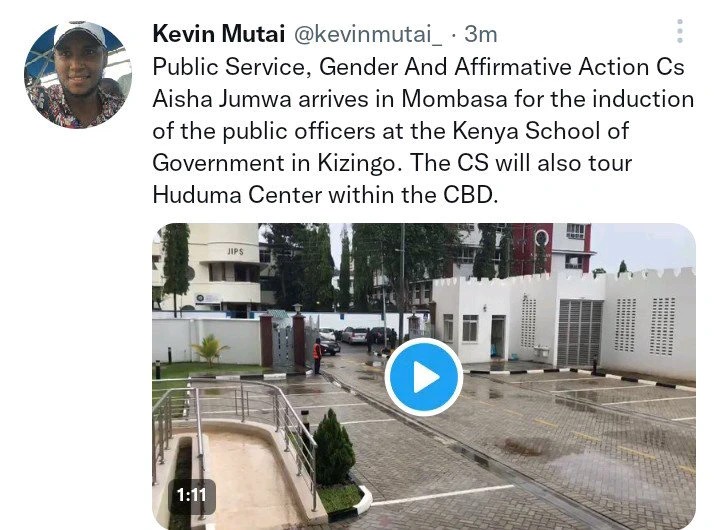Click the 'Aisha Jumwa arrives in Mombasa' text

(x=330, y=99)
